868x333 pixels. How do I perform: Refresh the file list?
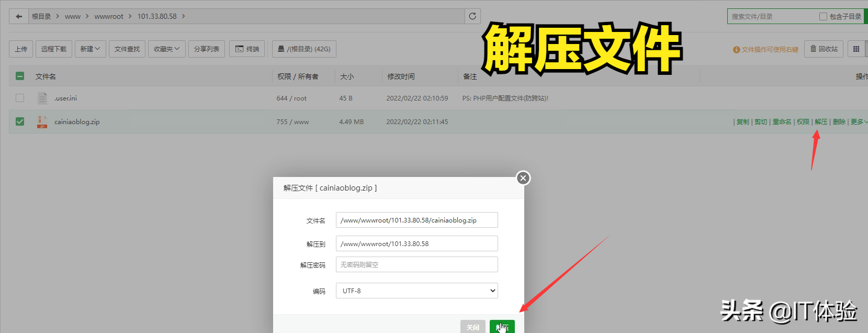472,16
